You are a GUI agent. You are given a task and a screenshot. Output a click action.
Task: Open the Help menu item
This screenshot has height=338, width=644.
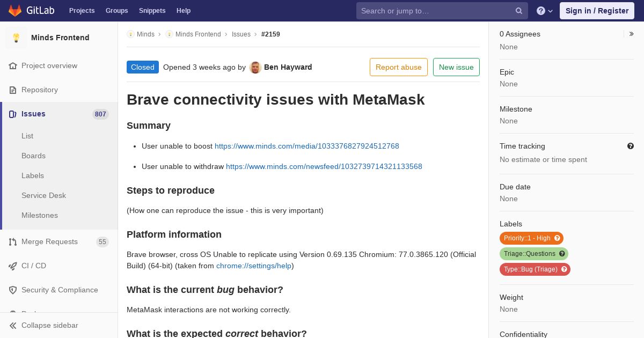click(184, 11)
